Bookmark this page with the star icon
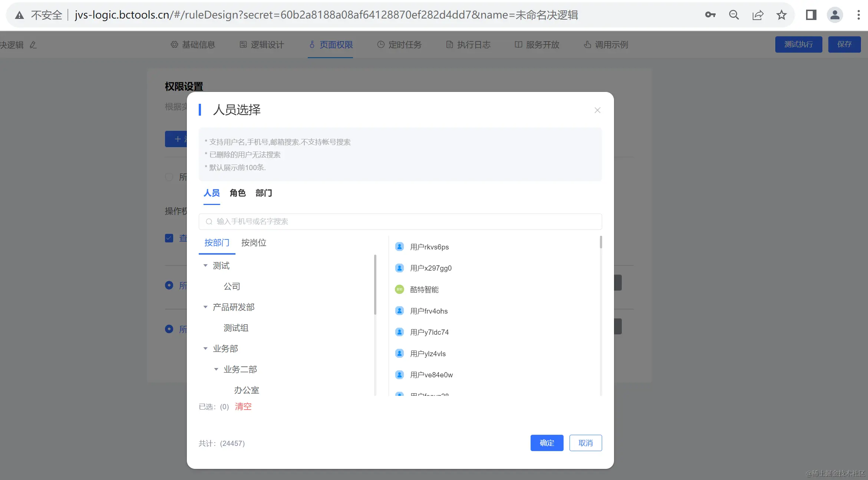Viewport: 868px width, 480px height. click(x=782, y=15)
